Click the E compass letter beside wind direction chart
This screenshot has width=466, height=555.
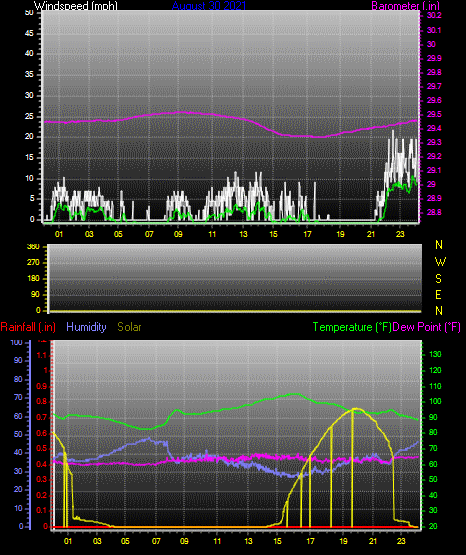(x=438, y=295)
